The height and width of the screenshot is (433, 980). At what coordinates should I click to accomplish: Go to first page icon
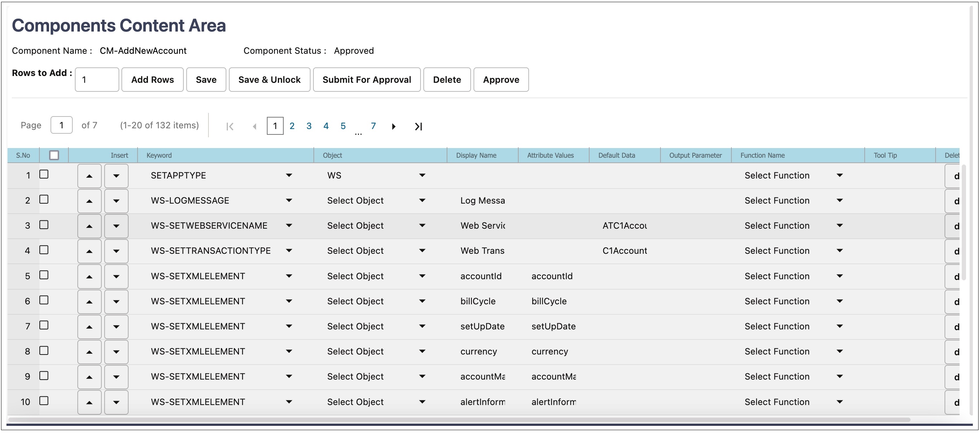click(x=230, y=127)
